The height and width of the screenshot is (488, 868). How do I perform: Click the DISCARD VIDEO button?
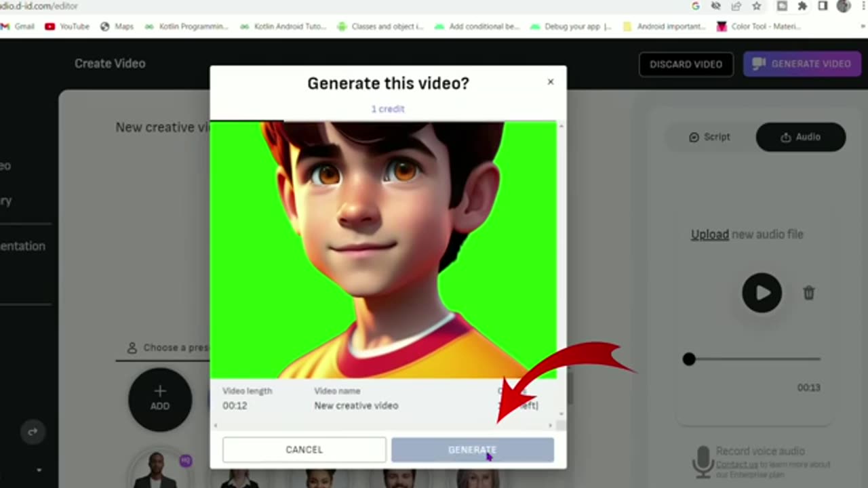686,64
